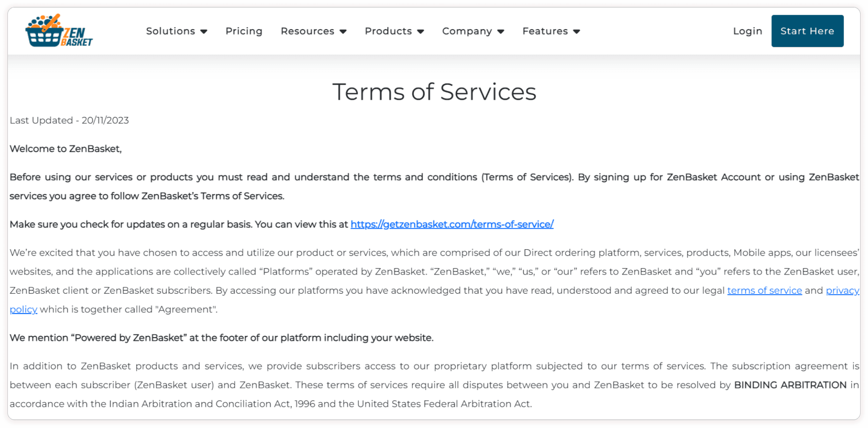Select the Company navigation text

pos(467,31)
